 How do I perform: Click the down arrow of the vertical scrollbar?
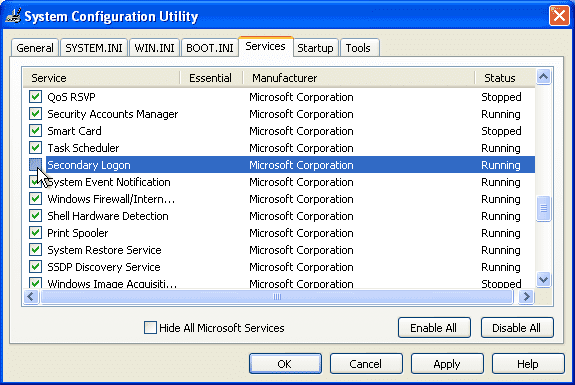point(543,279)
